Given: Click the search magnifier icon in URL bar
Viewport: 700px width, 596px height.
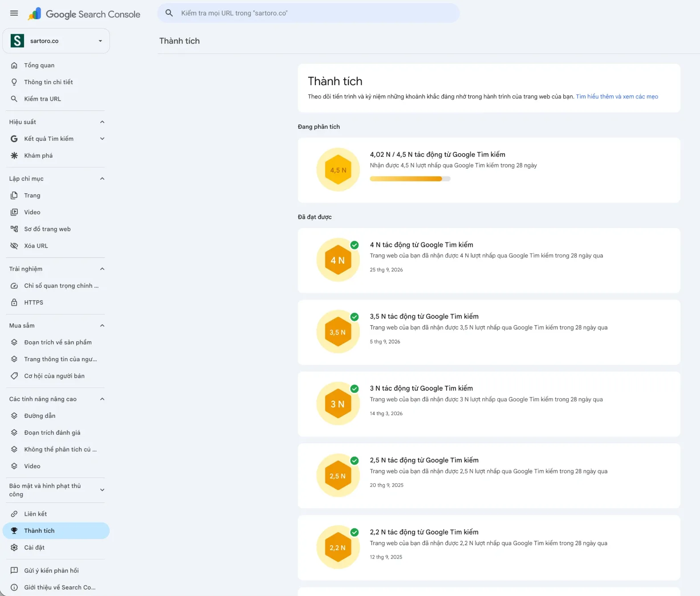Looking at the screenshot, I should click(x=169, y=13).
